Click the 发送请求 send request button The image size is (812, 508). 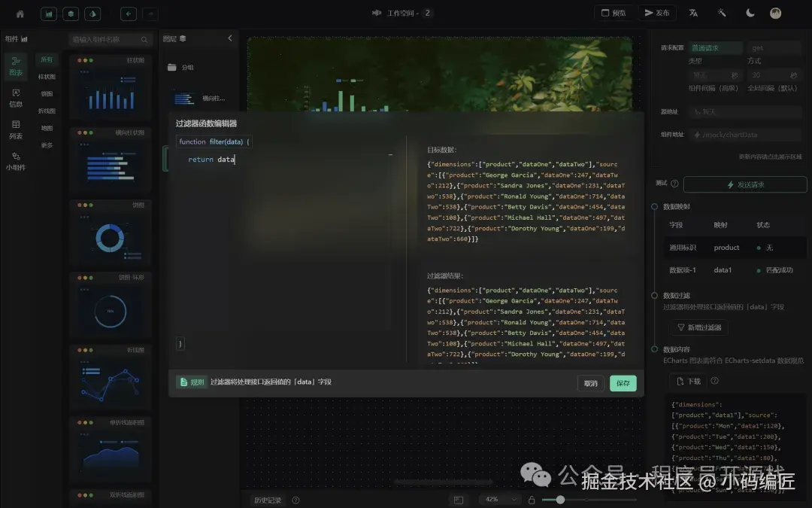(745, 184)
